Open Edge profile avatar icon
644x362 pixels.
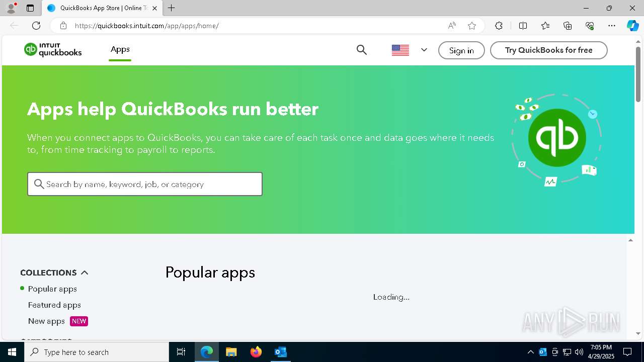(11, 8)
